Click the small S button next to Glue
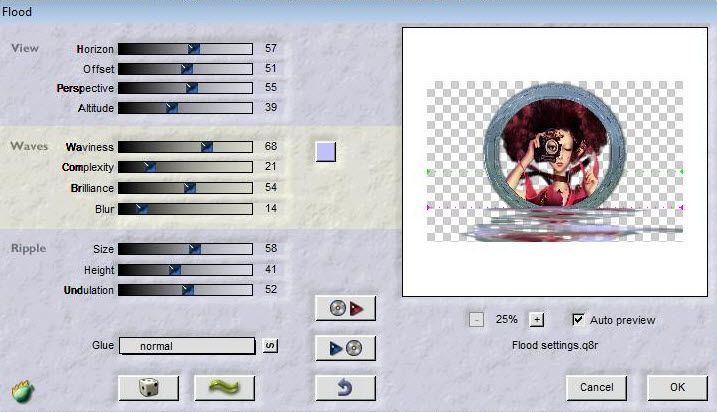This screenshot has height=412, width=717. tap(270, 346)
